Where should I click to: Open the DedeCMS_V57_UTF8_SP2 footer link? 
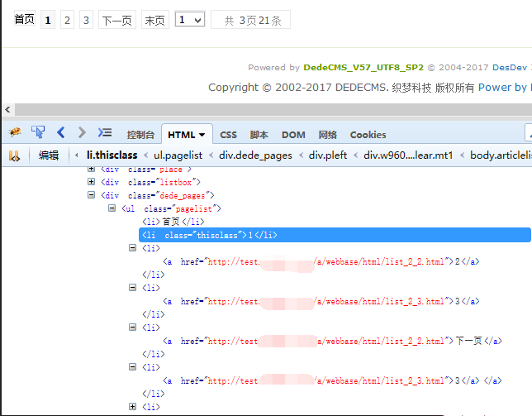tap(363, 68)
